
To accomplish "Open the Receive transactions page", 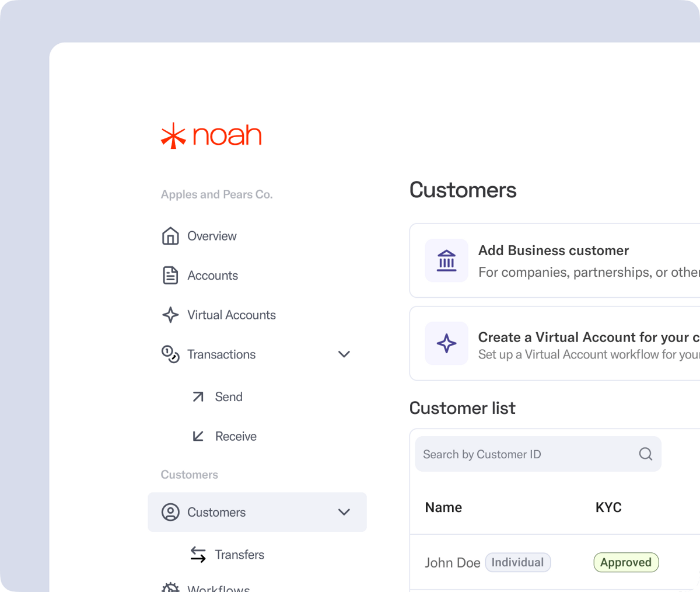I will click(236, 436).
